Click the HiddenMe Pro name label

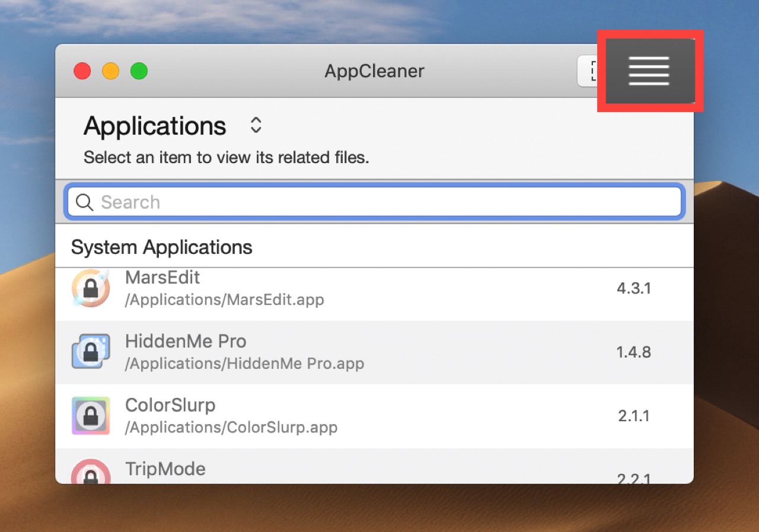[186, 341]
